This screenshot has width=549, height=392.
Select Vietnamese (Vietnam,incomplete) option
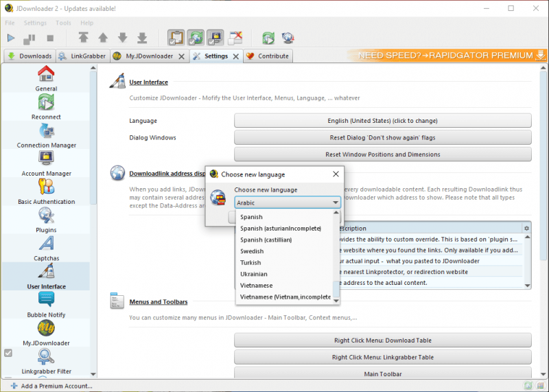pyautogui.click(x=284, y=297)
